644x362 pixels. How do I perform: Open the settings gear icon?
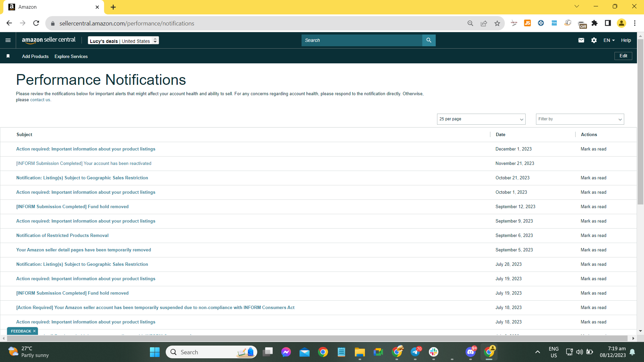point(594,40)
